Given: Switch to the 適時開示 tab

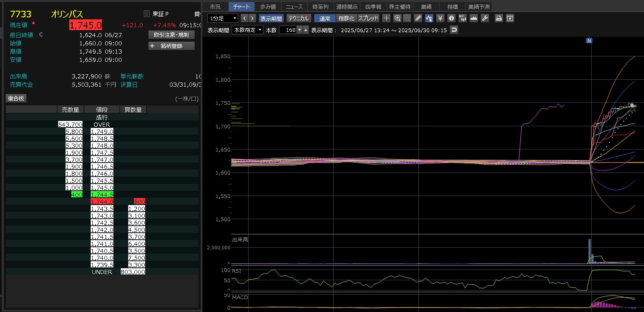Looking at the screenshot, I should (x=347, y=7).
